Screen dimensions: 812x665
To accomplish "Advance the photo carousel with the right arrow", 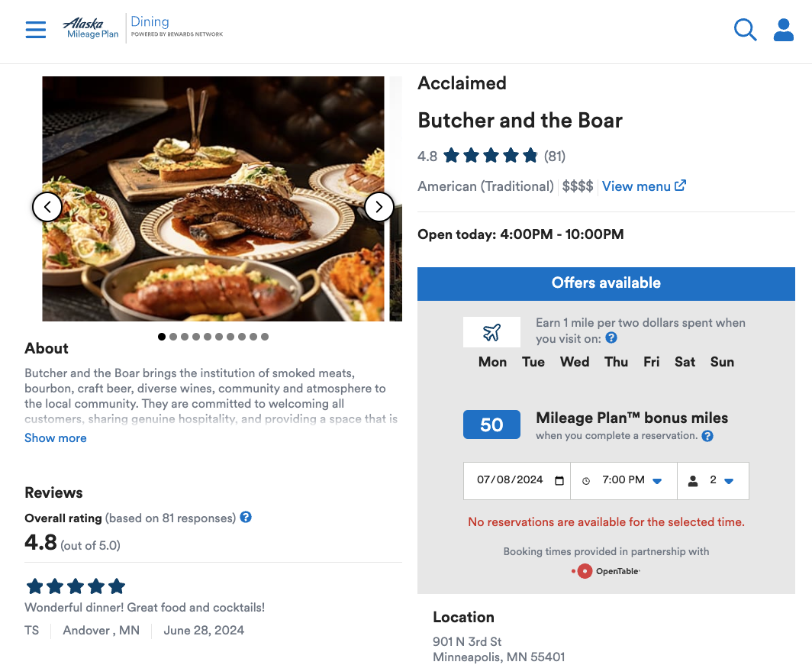I will click(x=379, y=206).
